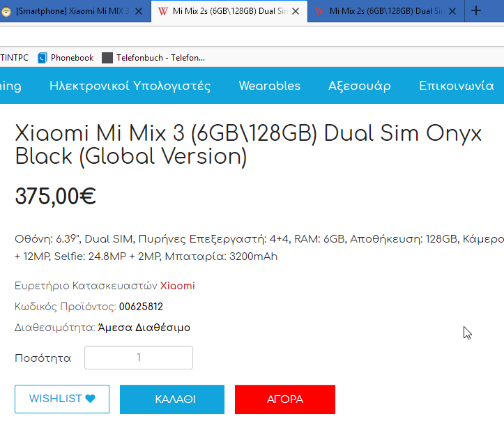Open the Xiaomi manufacturer link
504x428 pixels.
point(178,286)
